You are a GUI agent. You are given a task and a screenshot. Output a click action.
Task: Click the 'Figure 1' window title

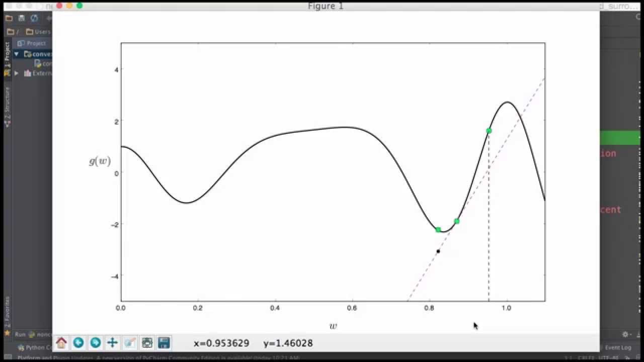(x=326, y=6)
